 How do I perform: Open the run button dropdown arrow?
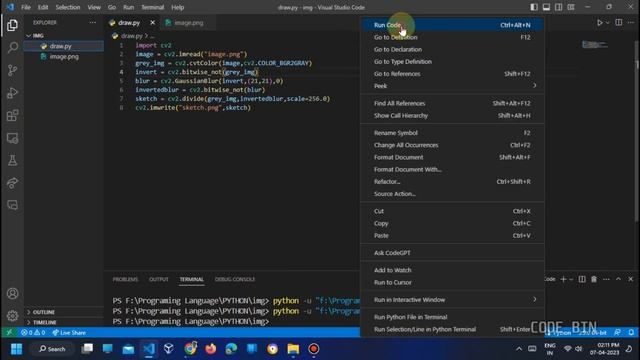pyautogui.click(x=607, y=23)
